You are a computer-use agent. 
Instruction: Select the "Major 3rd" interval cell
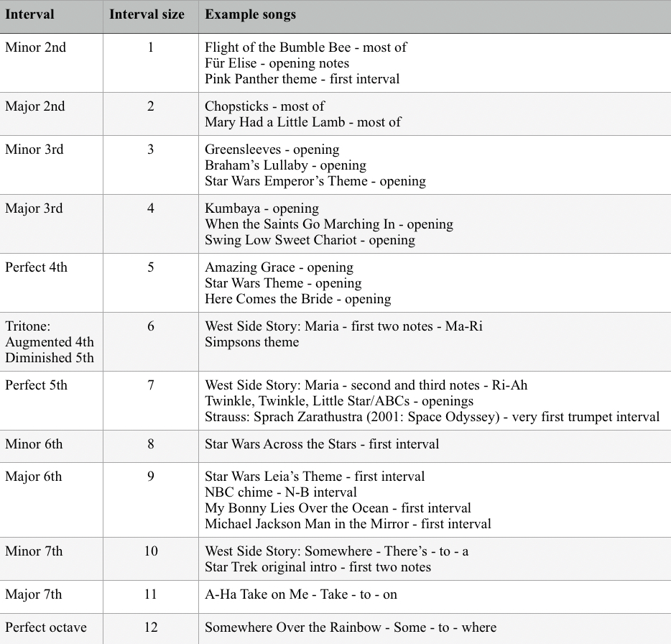pyautogui.click(x=34, y=208)
